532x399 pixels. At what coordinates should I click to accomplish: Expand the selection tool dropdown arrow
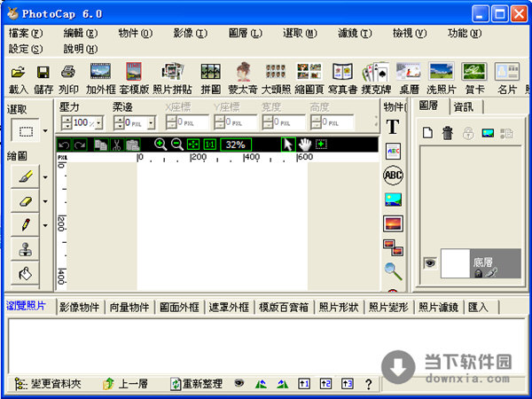point(45,130)
